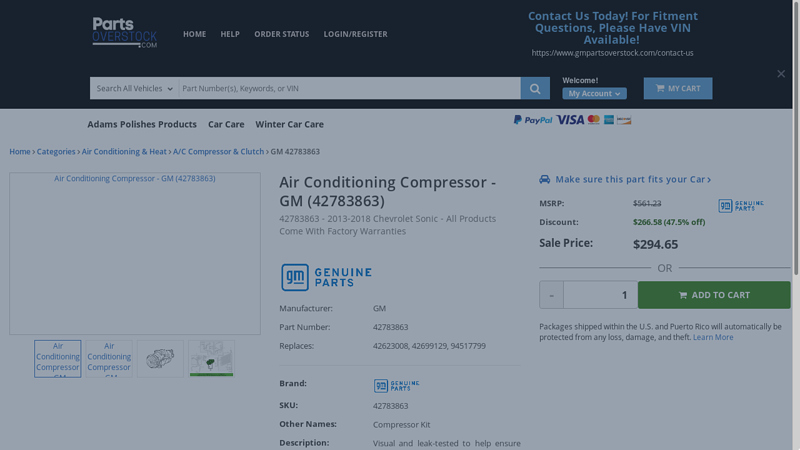Click the Parts Overstock logo
Screen dimensions: 800x450
point(124,33)
